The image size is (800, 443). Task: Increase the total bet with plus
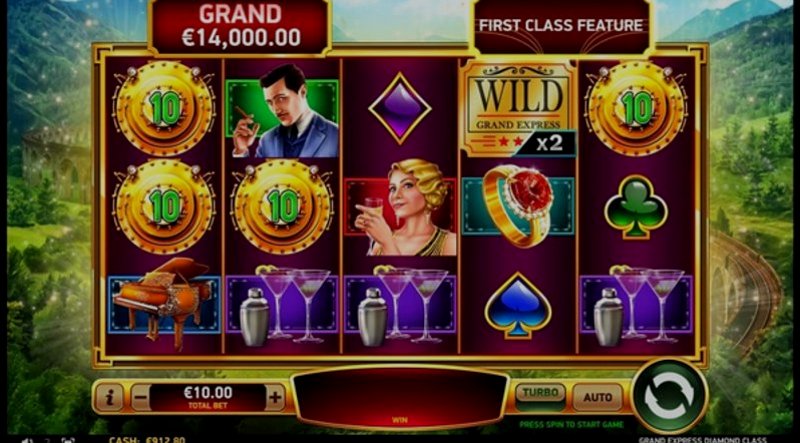click(x=275, y=397)
